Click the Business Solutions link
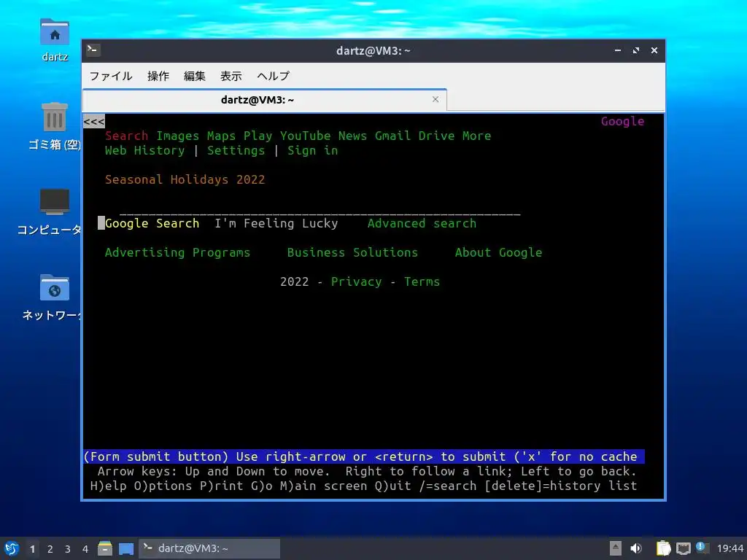 point(352,252)
